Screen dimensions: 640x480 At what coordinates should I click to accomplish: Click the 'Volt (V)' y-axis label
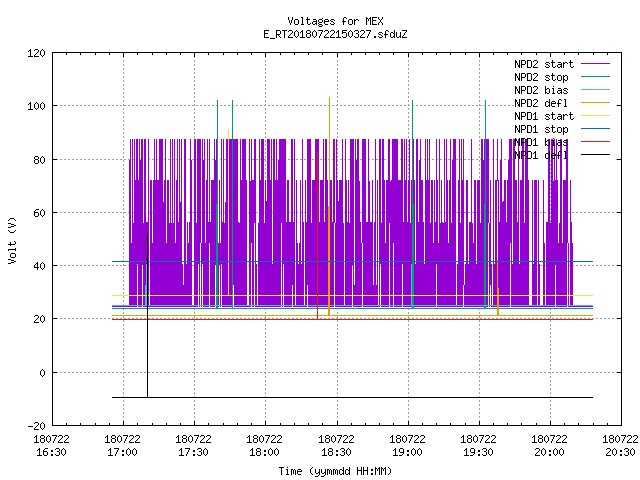click(x=12, y=240)
